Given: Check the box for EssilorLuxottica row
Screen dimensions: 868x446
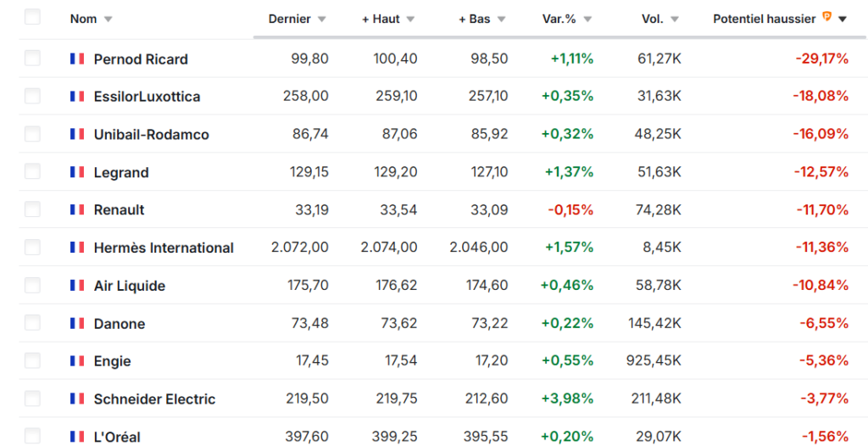Looking at the screenshot, I should pyautogui.click(x=32, y=96).
